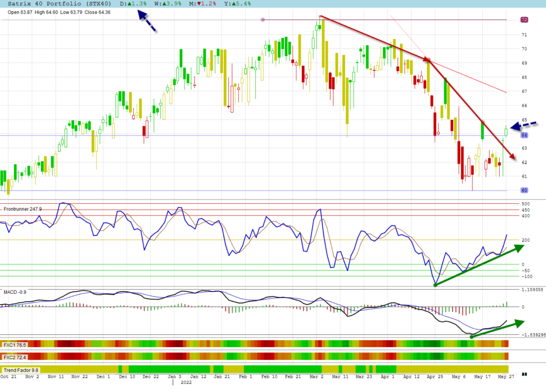Viewport: 546px width, 392px height.
Task: Click the Feb 21 date label
Action: 293,377
